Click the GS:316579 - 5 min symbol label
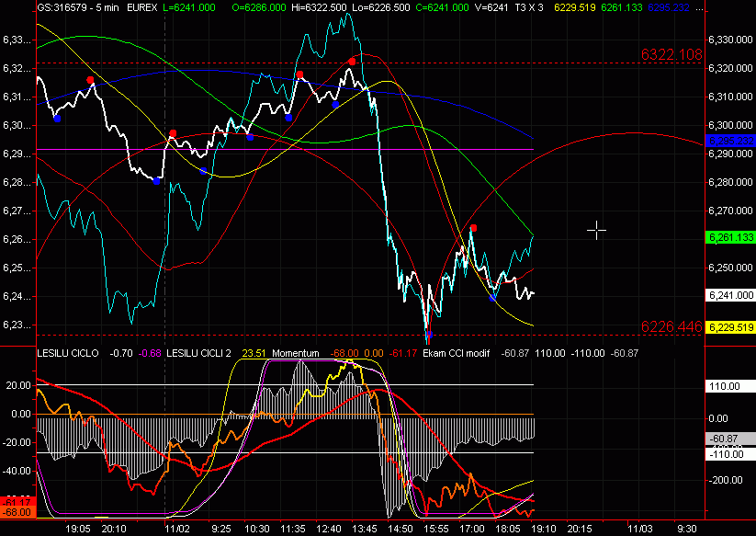The width and height of the screenshot is (756, 536). click(79, 7)
